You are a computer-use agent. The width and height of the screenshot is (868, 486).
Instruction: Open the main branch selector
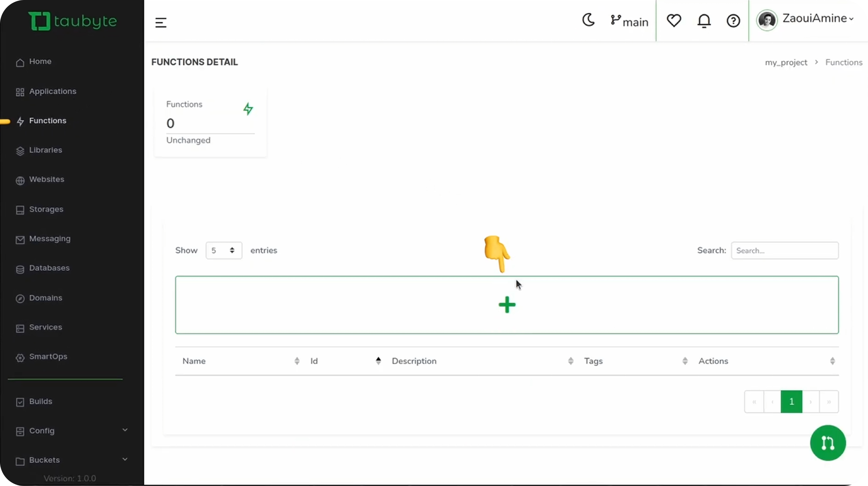pos(629,21)
